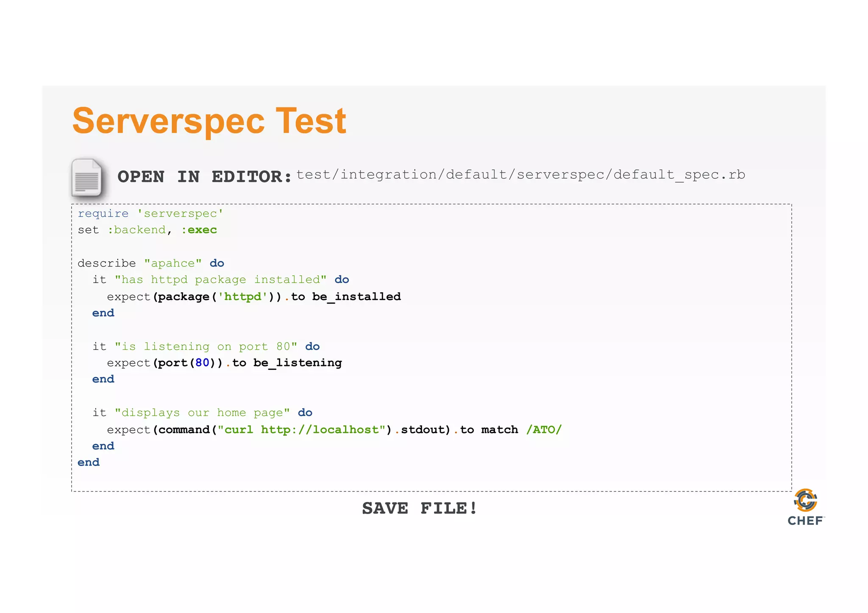Click the line describe "apahce" do
The height and width of the screenshot is (613, 868).
tap(150, 263)
